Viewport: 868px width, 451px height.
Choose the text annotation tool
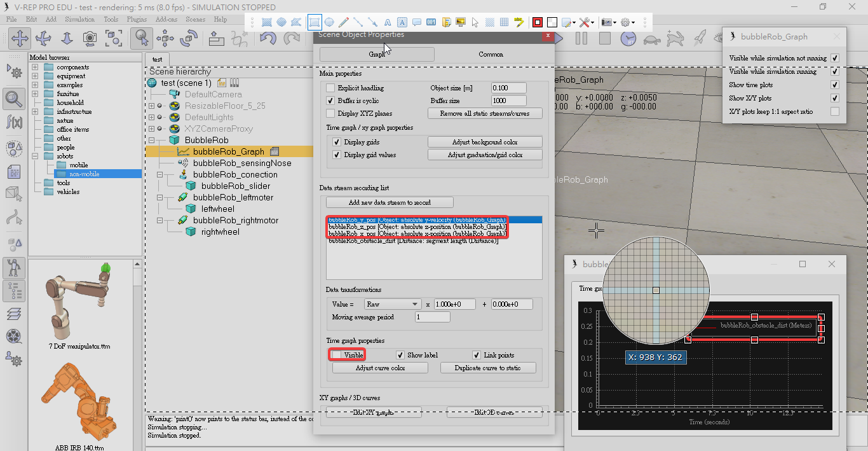click(388, 22)
